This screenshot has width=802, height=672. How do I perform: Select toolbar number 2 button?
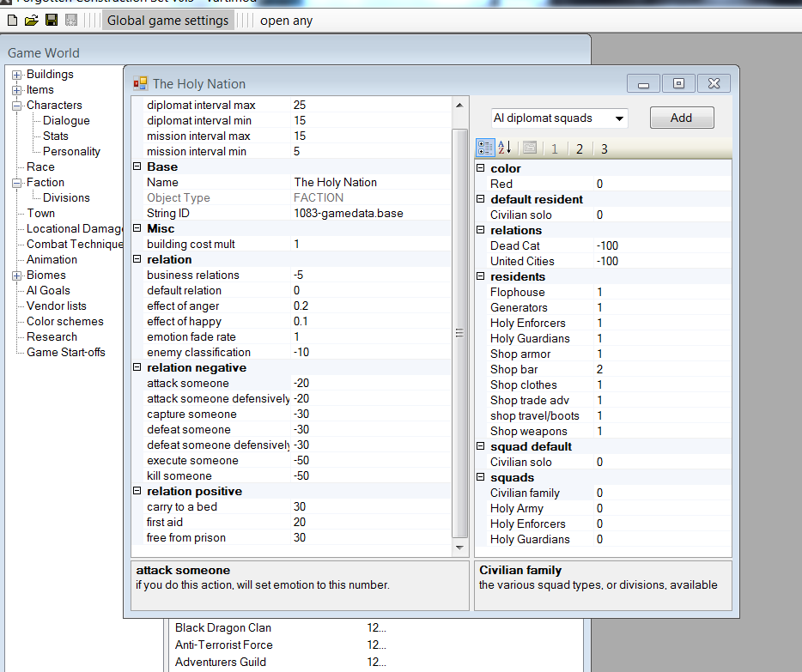[x=580, y=148]
